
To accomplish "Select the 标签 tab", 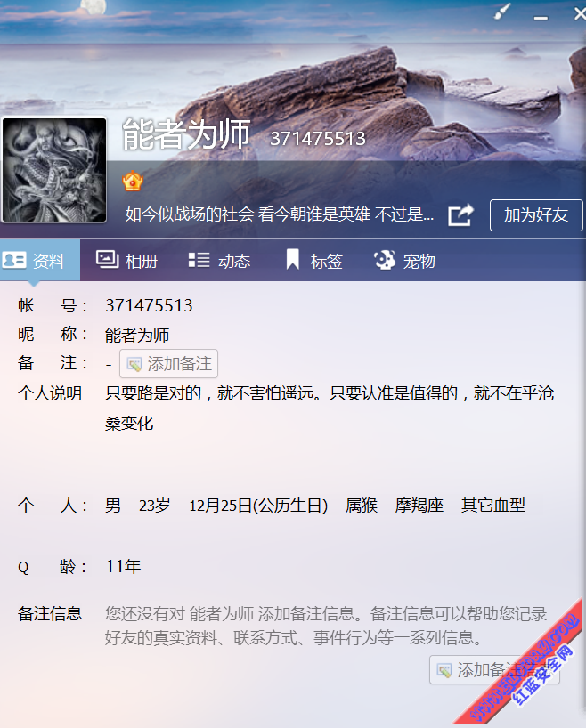I will coord(314,261).
